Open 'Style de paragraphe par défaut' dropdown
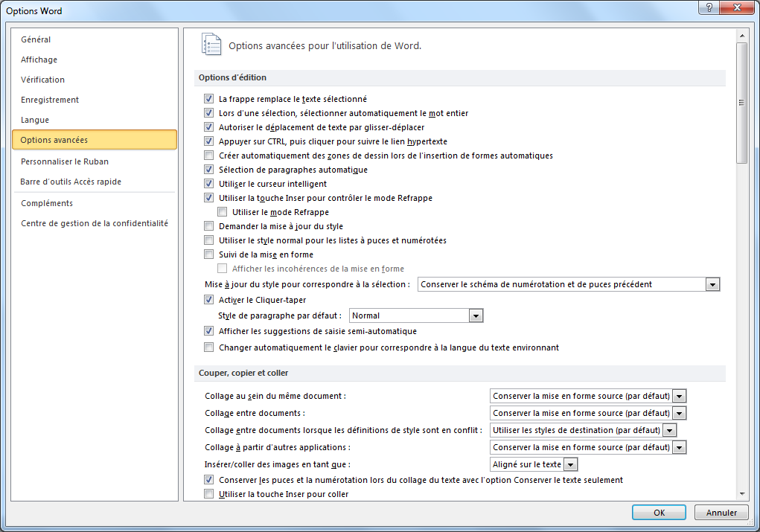 tap(476, 315)
